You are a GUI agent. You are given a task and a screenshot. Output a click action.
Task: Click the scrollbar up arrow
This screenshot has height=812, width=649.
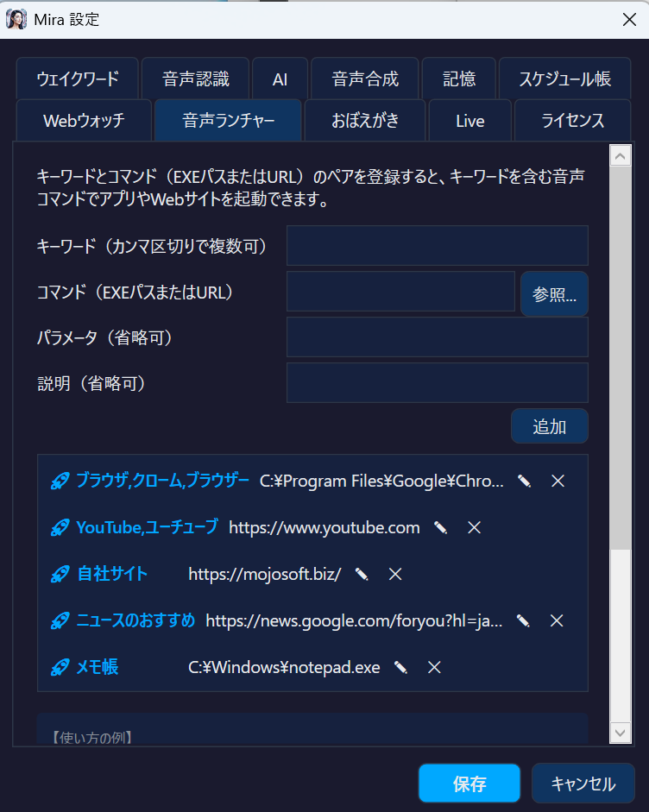point(621,156)
